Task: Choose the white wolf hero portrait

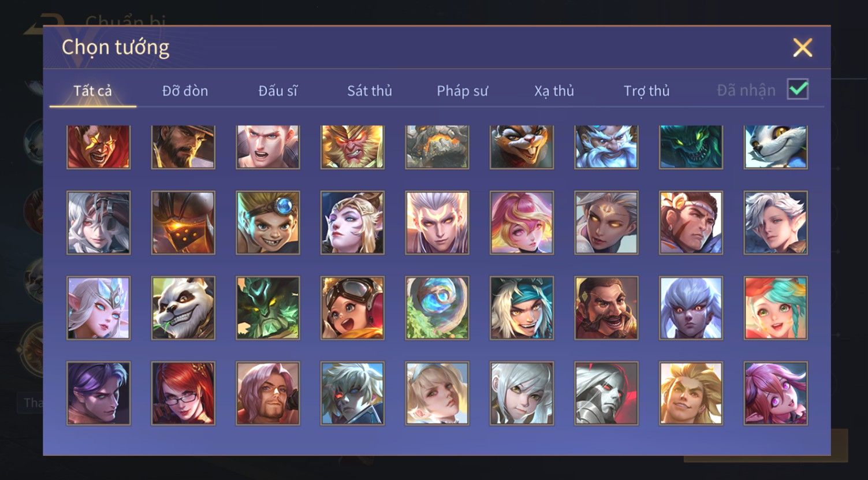Action: [776, 147]
